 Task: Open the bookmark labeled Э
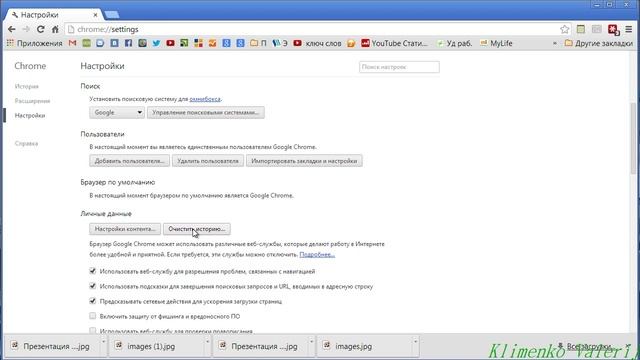(280, 43)
